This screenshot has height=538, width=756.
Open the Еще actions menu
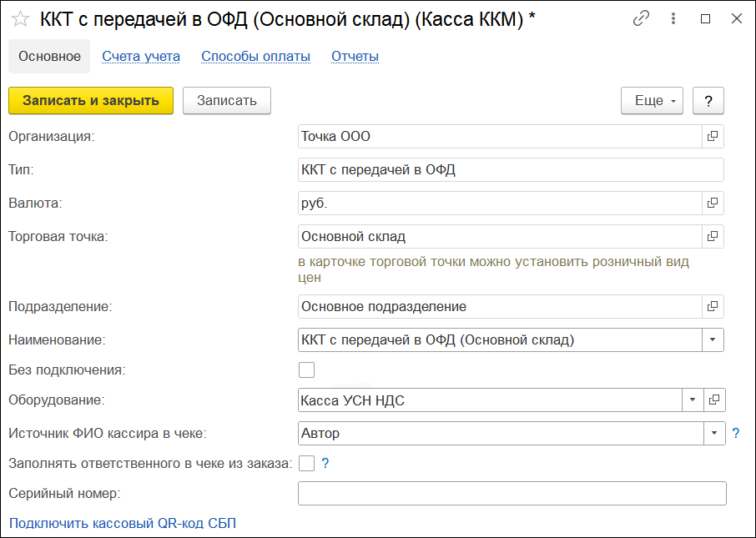652,100
